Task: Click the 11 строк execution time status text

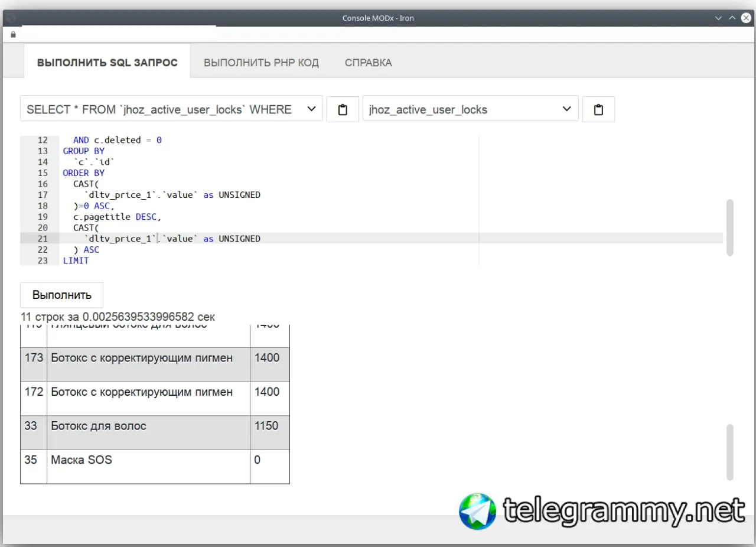Action: (118, 317)
